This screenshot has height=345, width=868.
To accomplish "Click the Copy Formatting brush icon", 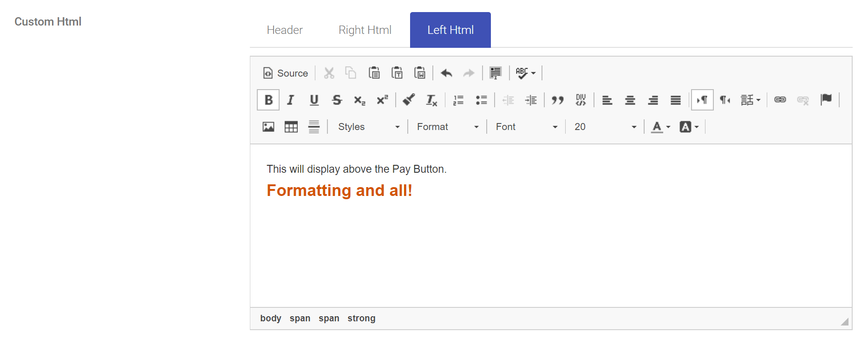I will tap(409, 100).
